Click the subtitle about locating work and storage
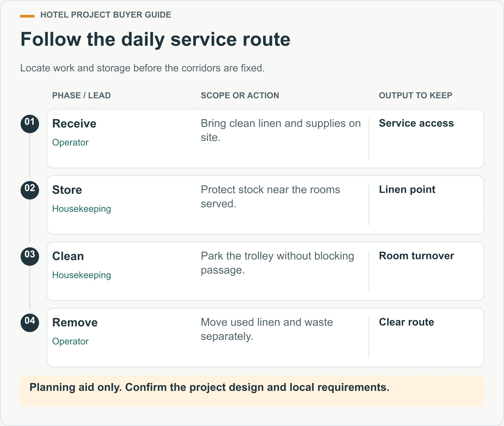The height and width of the screenshot is (426, 504). pyautogui.click(x=142, y=68)
